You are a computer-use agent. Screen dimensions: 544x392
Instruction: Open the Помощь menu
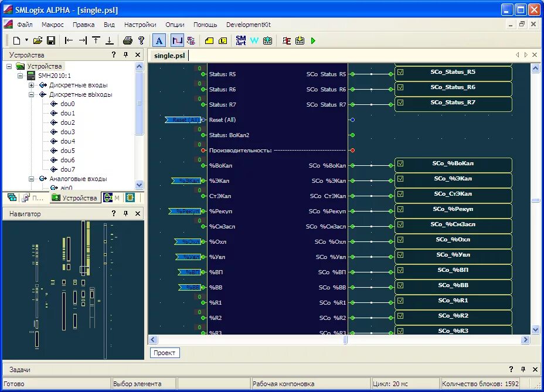point(205,25)
